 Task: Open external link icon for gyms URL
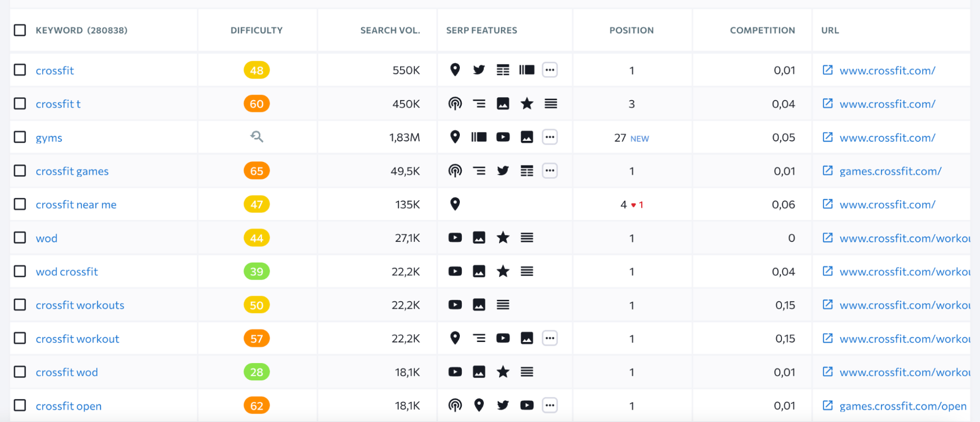point(828,137)
